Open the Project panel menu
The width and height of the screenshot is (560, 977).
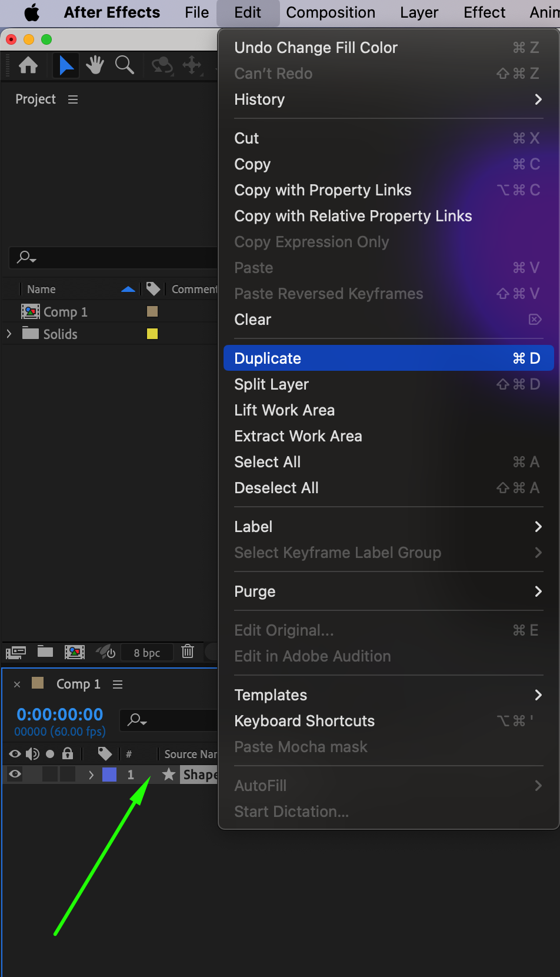(x=73, y=99)
